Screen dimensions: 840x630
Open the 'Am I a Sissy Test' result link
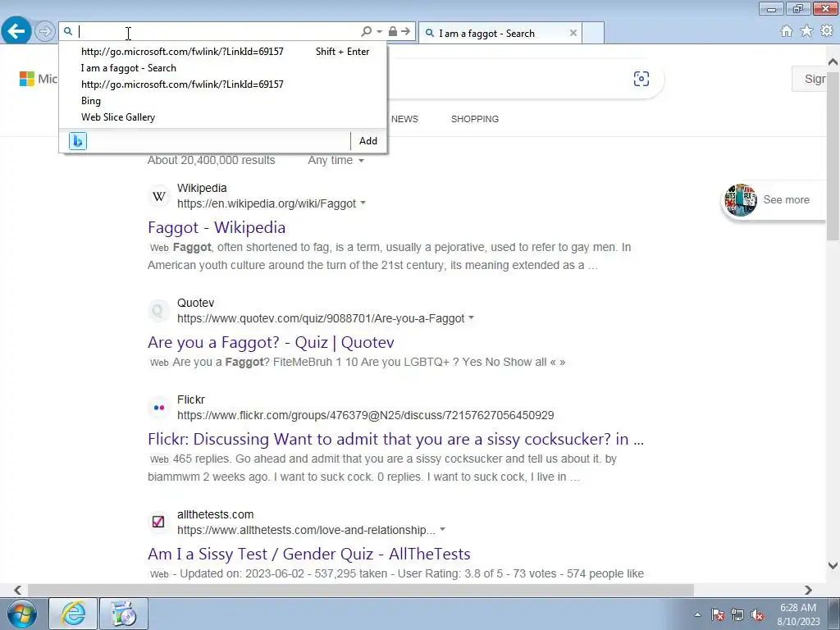tap(309, 554)
